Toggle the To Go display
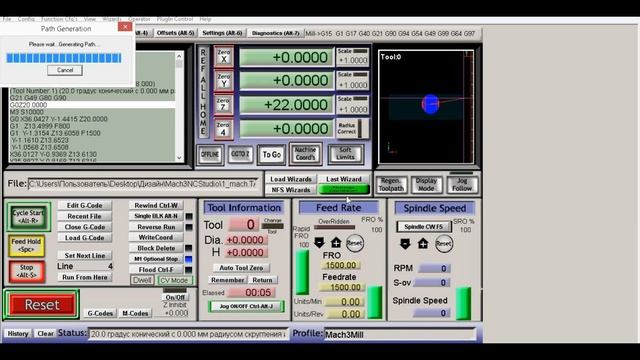 (271, 155)
